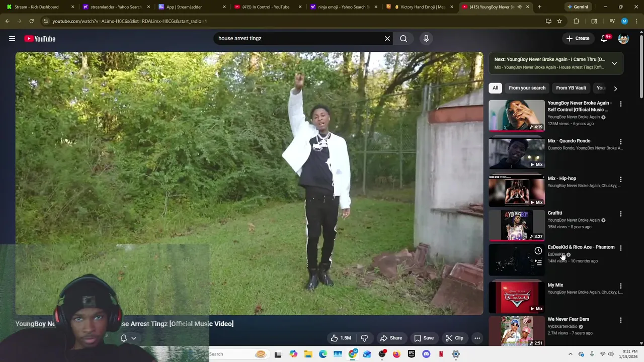The width and height of the screenshot is (644, 362).
Task: Switch to Stream - Kick Dashboard tab
Action: pyautogui.click(x=40, y=7)
